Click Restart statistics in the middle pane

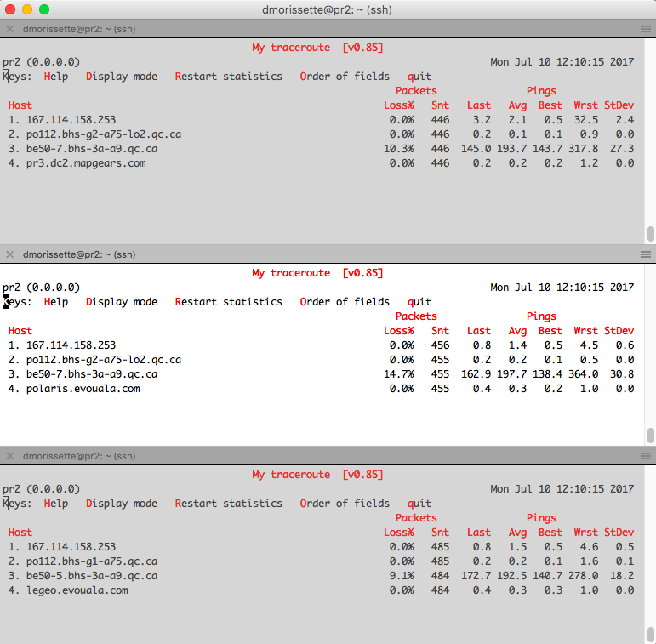click(x=229, y=302)
